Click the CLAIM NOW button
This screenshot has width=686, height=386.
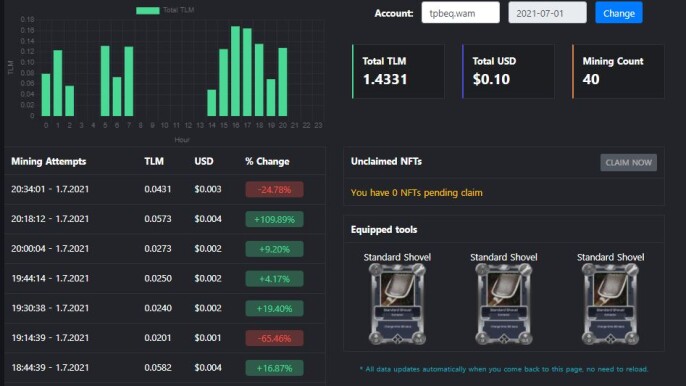coord(628,162)
